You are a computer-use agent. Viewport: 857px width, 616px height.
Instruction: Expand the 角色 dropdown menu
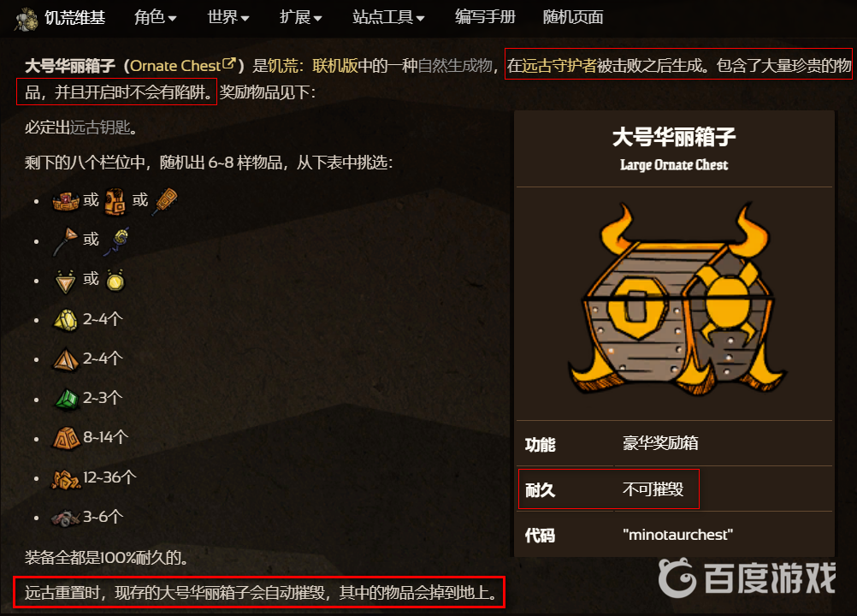point(155,17)
